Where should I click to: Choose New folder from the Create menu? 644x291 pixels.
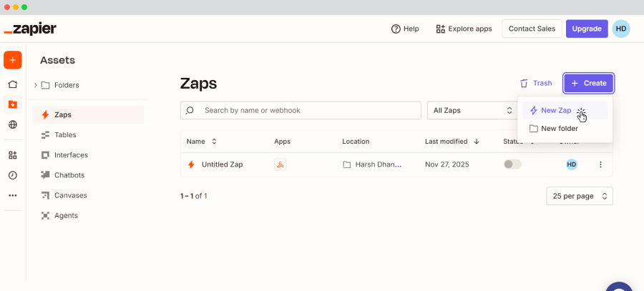[x=559, y=129]
